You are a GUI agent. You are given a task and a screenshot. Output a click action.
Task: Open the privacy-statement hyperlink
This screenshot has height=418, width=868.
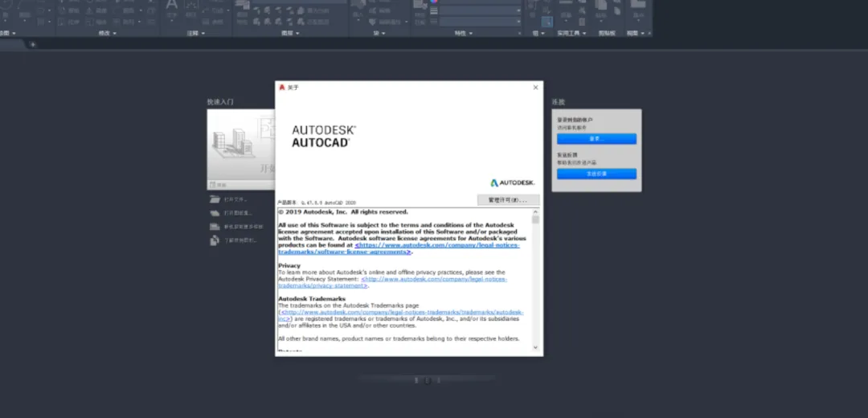click(x=392, y=282)
